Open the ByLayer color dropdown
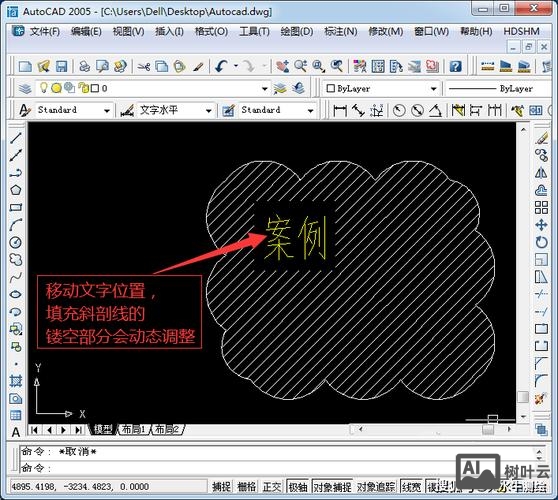 pyautogui.click(x=433, y=89)
